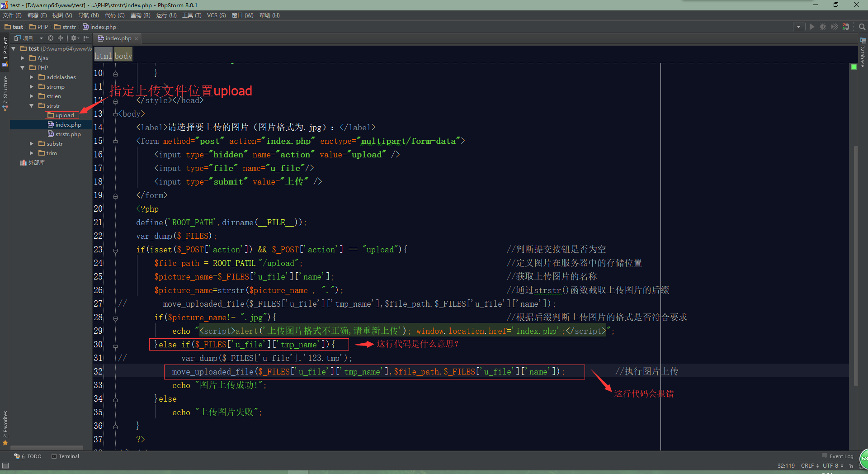This screenshot has height=474, width=868.
Task: Collapse the test project root node
Action: tap(14, 48)
